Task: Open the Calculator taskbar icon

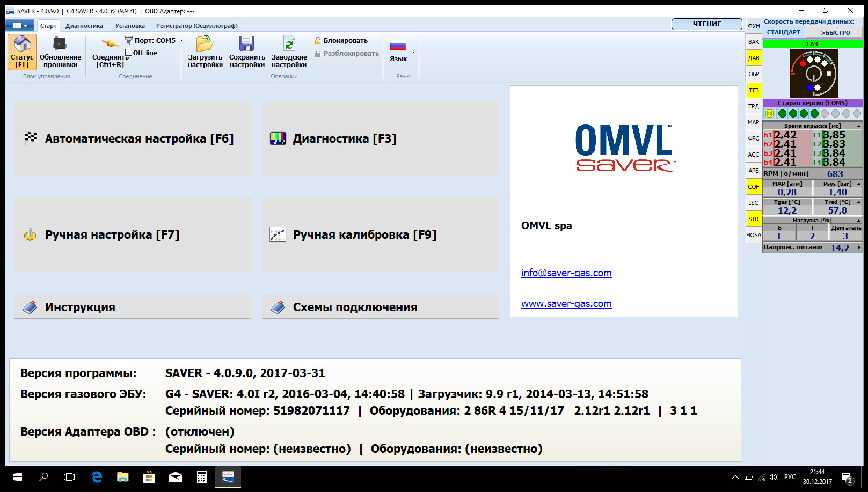Action: coord(202,477)
